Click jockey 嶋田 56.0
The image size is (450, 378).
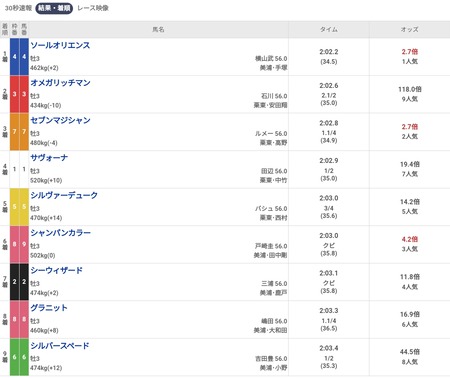274,321
